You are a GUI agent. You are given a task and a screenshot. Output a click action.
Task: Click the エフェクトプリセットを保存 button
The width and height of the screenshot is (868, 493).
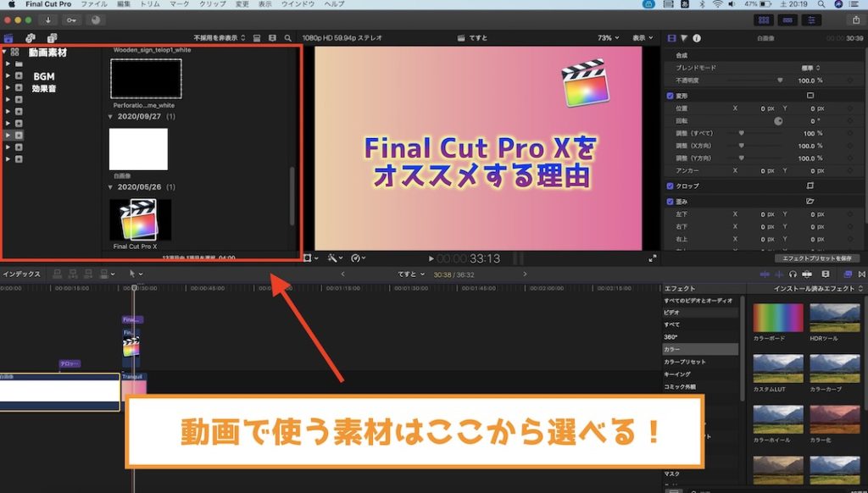click(819, 259)
